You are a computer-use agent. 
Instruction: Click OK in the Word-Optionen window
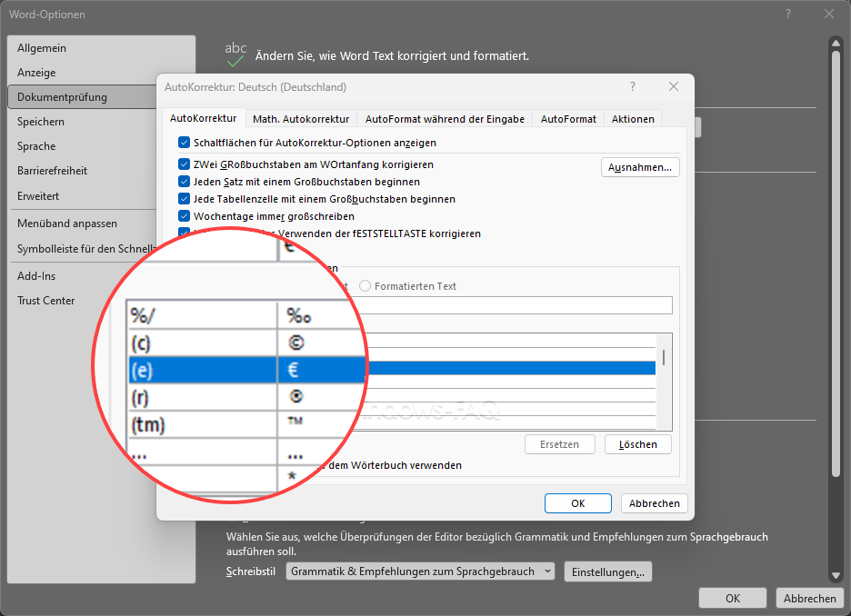(x=733, y=598)
